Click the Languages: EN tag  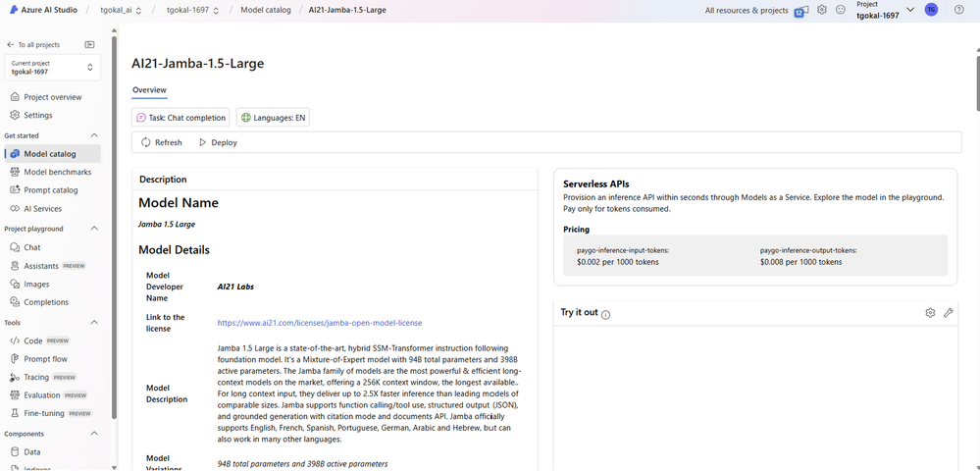273,117
